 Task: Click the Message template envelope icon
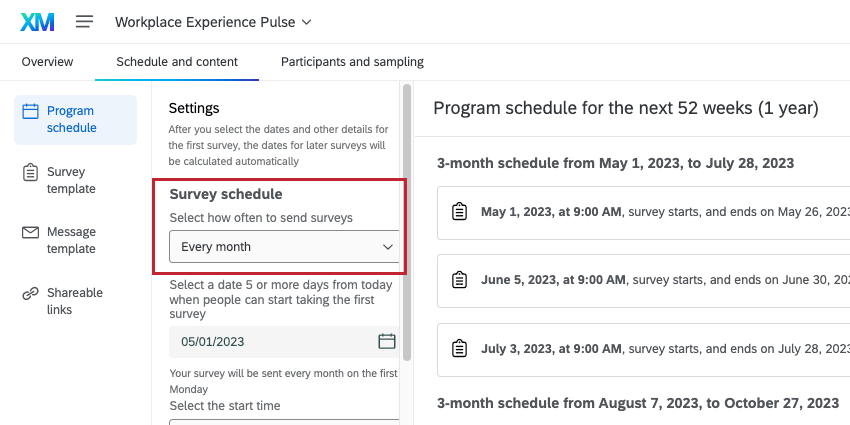point(30,232)
